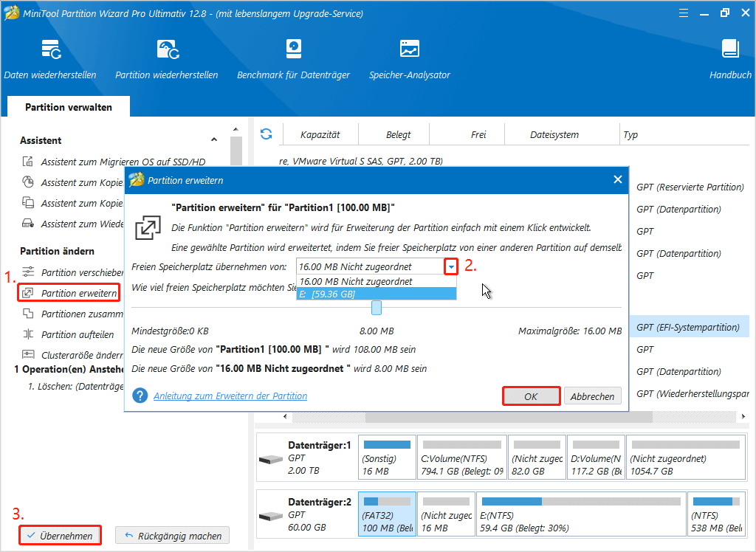Open Daten wiederherstellen tool
The height and width of the screenshot is (552, 756).
point(50,59)
